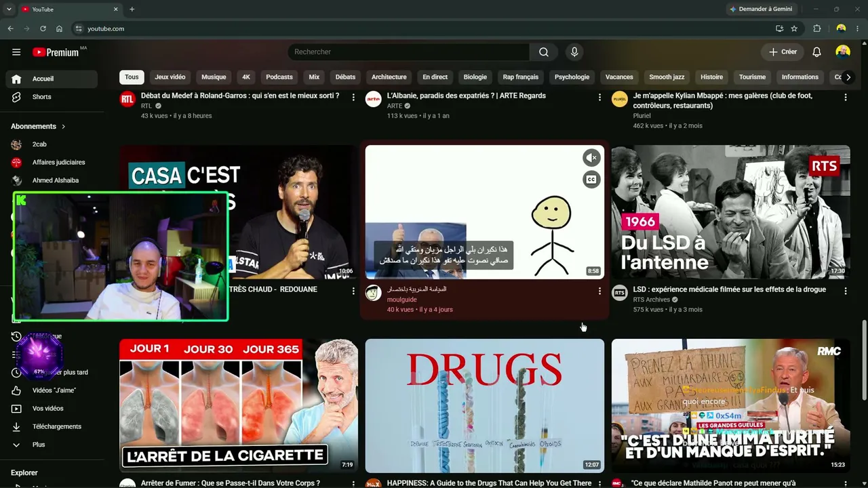Open options for the Kylian Mbappé video
Viewport: 868px width, 488px height.
click(x=846, y=98)
